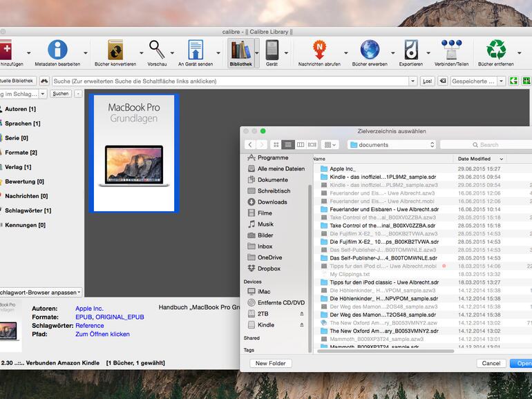Select the Bibliothek bookshelf icon

tap(240, 50)
